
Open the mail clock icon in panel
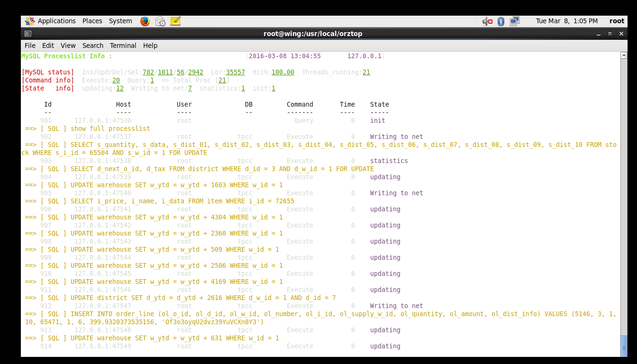[x=160, y=21]
